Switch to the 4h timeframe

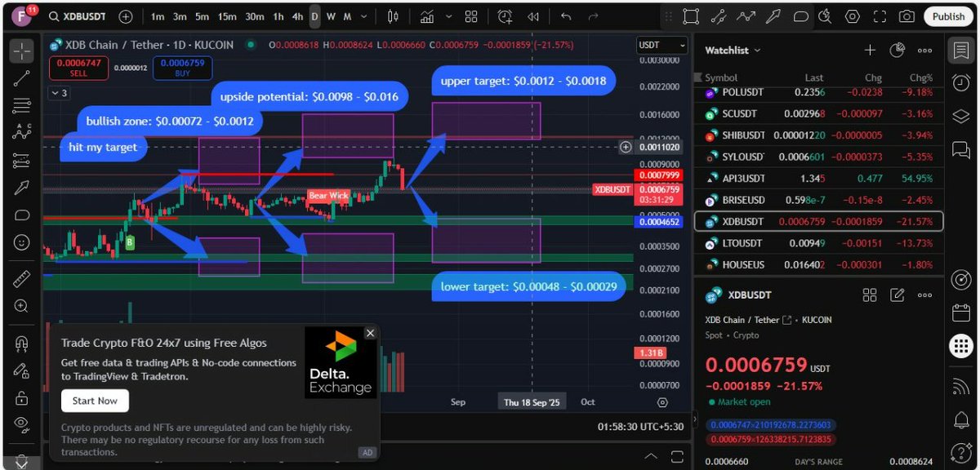point(297,16)
